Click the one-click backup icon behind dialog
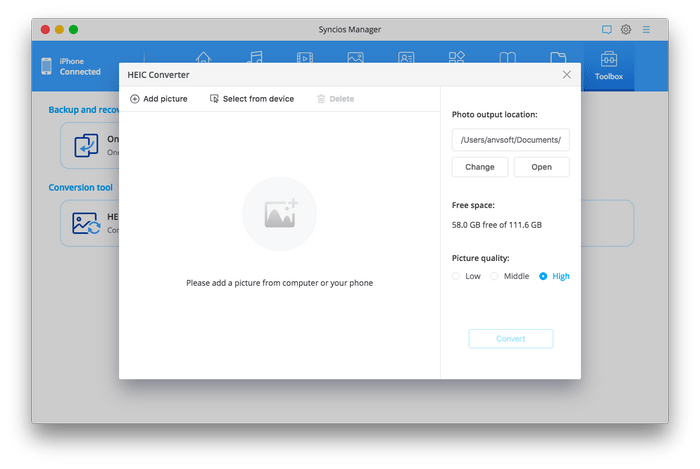Viewport: 700px width, 469px height. (x=86, y=145)
